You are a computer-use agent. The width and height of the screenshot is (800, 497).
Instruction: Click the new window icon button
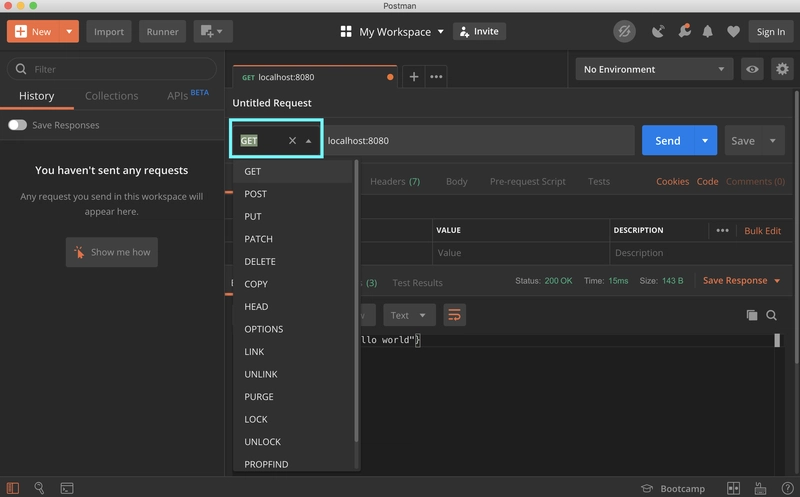[x=213, y=32]
